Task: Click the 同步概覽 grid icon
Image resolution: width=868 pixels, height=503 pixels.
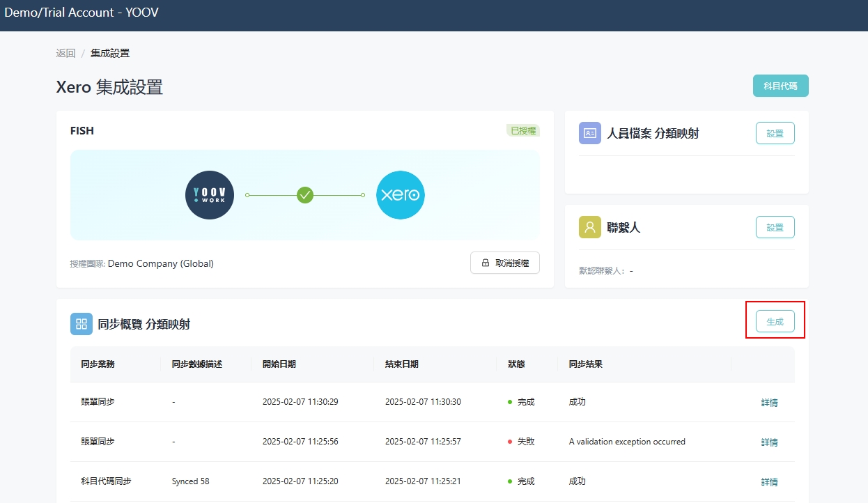Action: [x=82, y=324]
